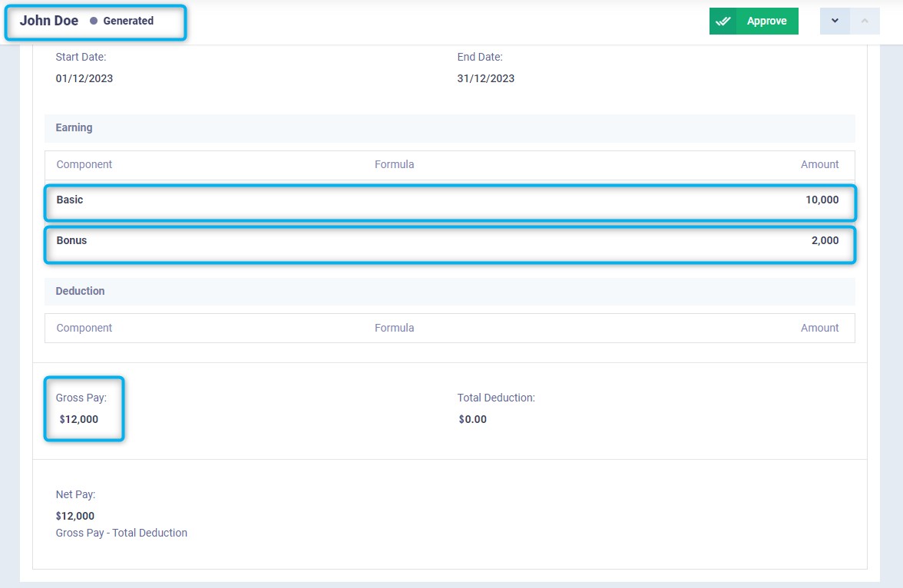Viewport: 903px width, 588px height.
Task: Click Earning table's Amount column header
Action: (x=819, y=164)
